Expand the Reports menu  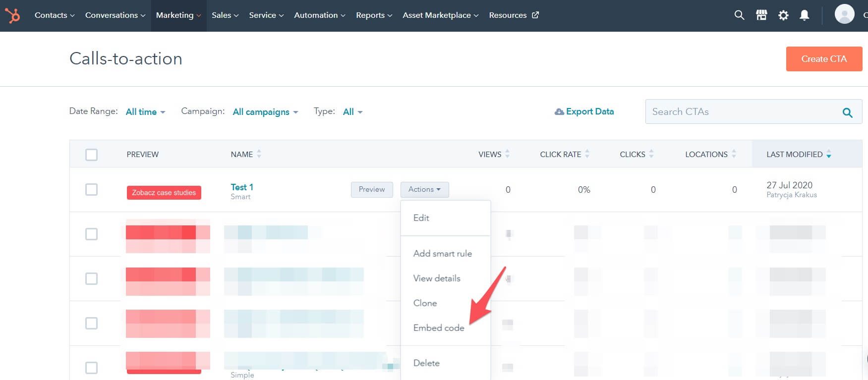[x=374, y=15]
